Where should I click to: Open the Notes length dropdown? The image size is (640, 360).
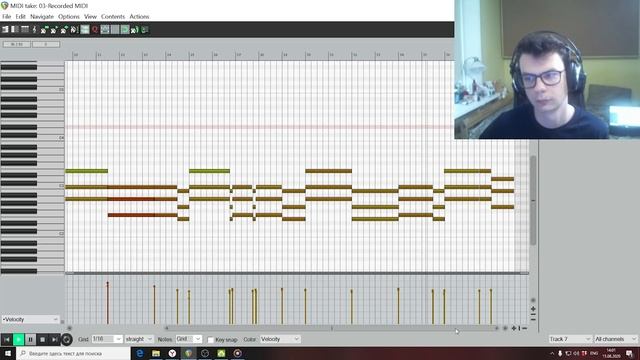(189, 339)
